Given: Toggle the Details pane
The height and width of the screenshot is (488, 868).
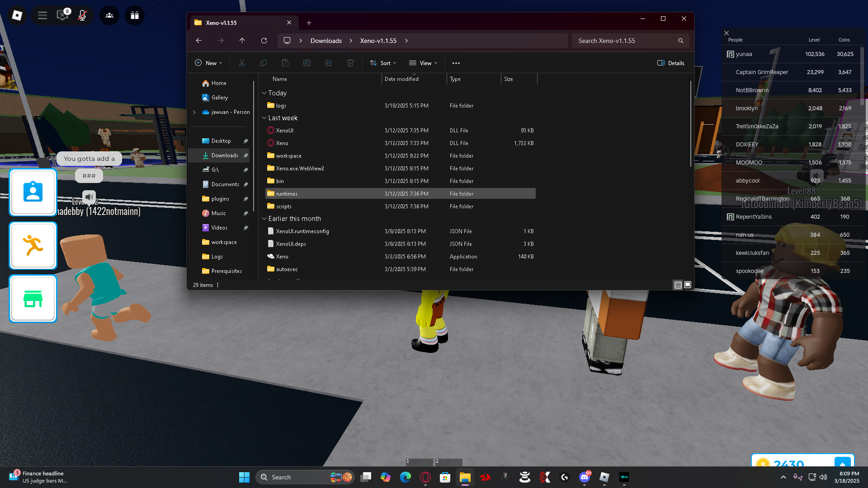Looking at the screenshot, I should click(x=671, y=63).
